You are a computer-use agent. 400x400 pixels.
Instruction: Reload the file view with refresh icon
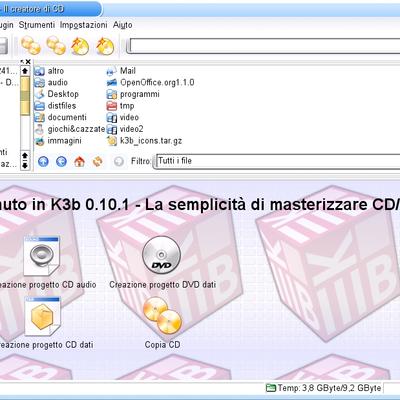click(x=98, y=162)
